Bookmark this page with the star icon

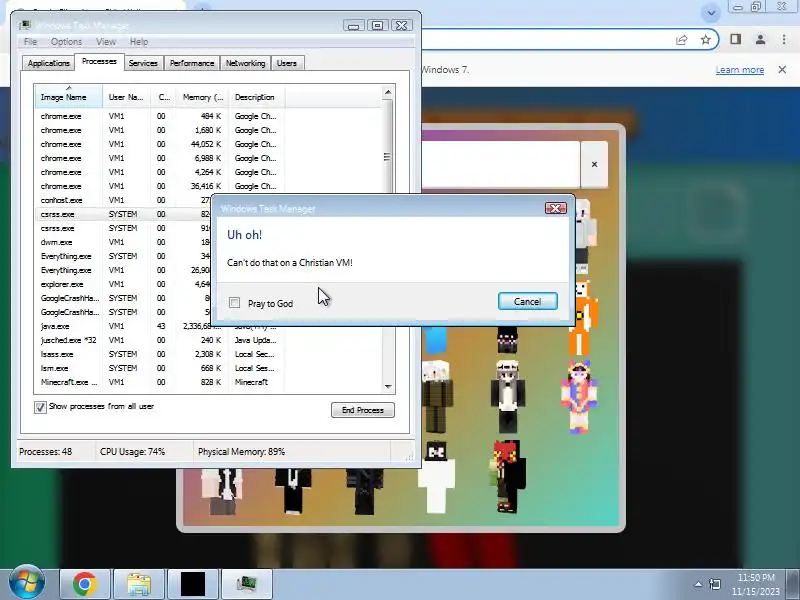click(706, 40)
